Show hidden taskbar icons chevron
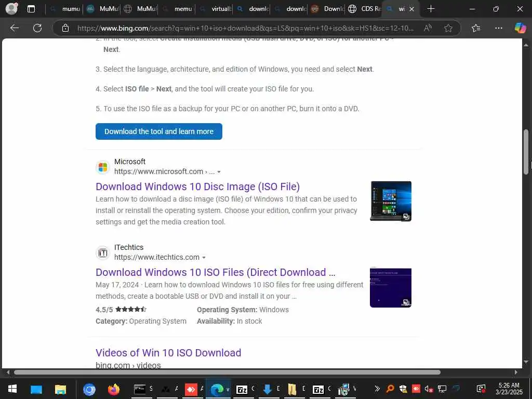 point(377,389)
